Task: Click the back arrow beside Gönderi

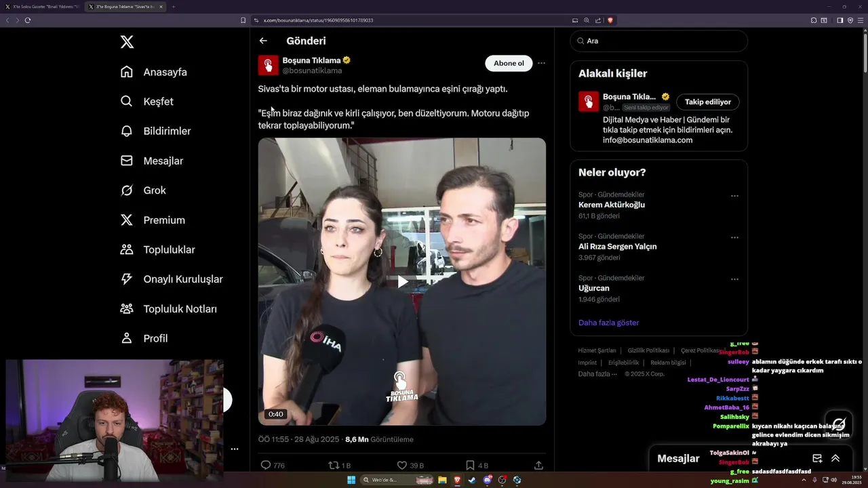Action: (263, 41)
